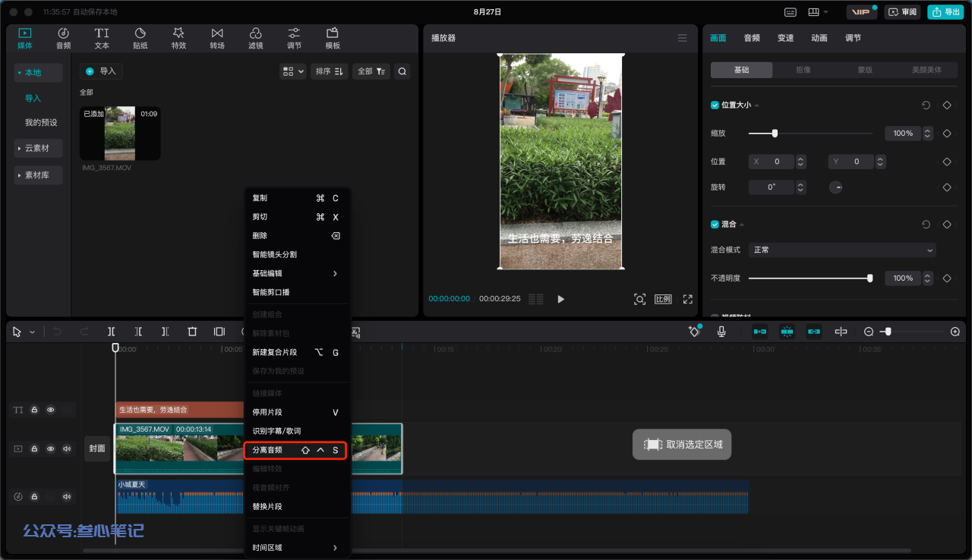Click the 导入 import button

(x=101, y=71)
